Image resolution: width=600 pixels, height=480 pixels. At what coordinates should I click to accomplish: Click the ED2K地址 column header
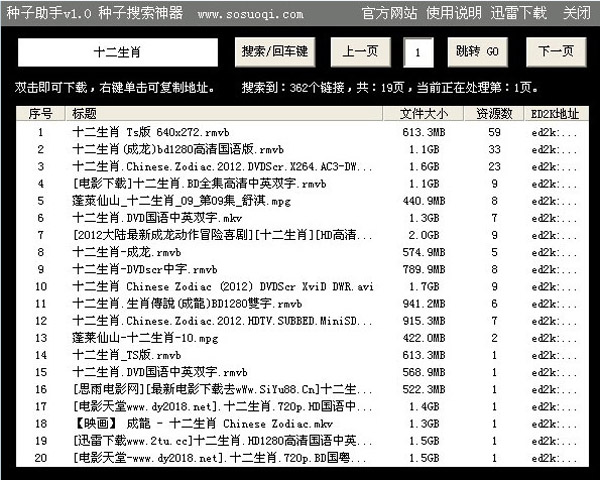(556, 114)
